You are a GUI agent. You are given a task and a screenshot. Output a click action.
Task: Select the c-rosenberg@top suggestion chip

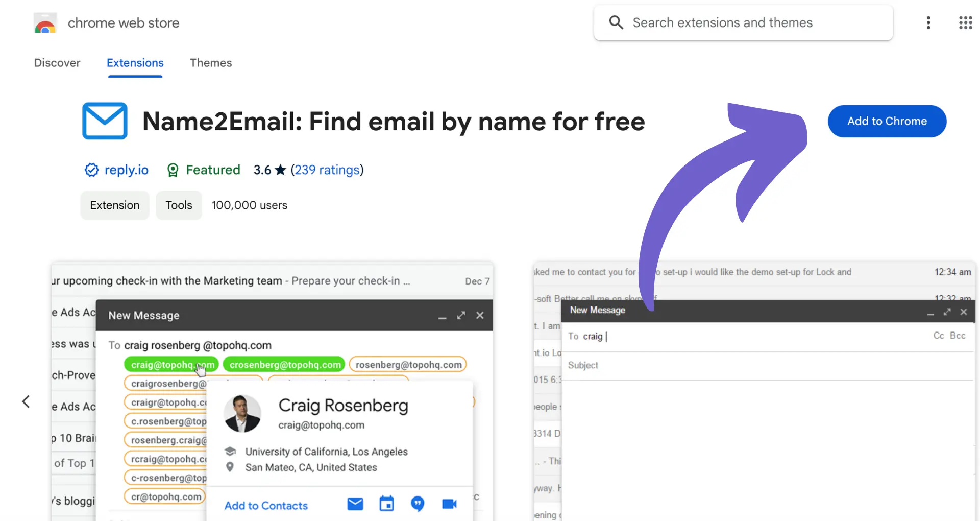pos(166,478)
